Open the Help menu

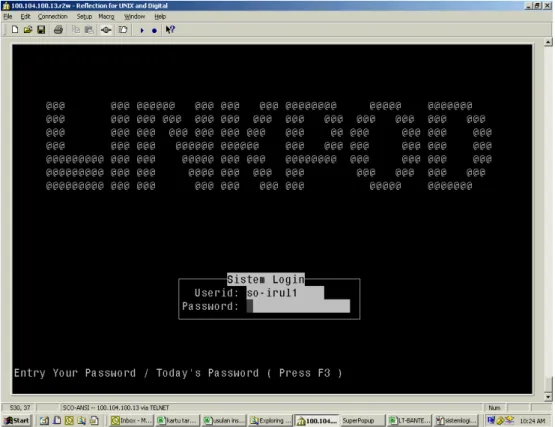tap(160, 17)
